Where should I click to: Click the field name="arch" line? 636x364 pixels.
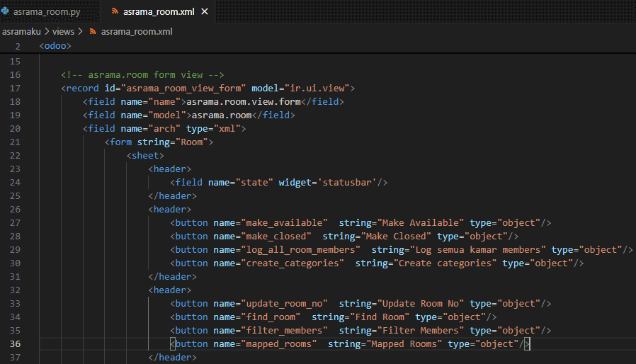point(164,129)
